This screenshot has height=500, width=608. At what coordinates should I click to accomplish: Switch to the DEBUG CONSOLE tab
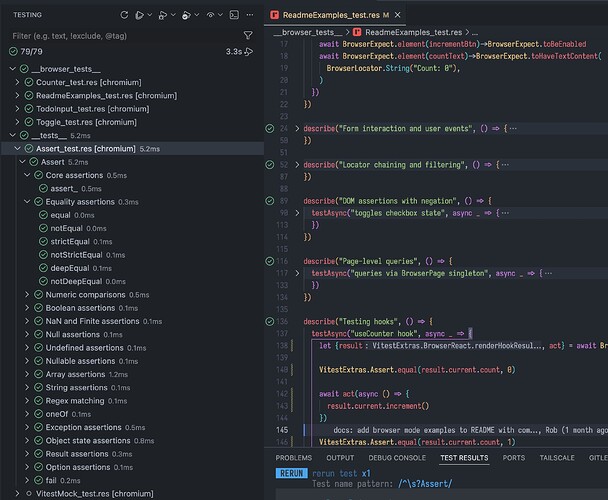[397, 458]
